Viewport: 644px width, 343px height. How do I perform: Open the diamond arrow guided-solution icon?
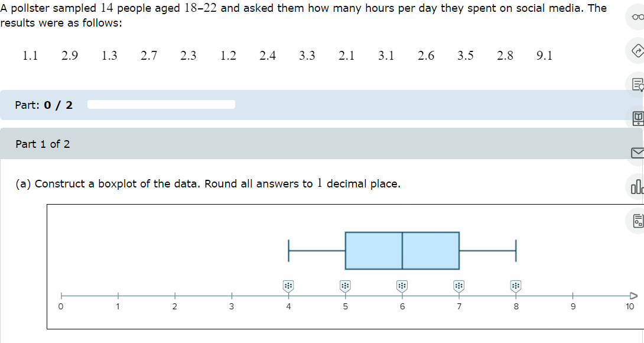click(637, 51)
